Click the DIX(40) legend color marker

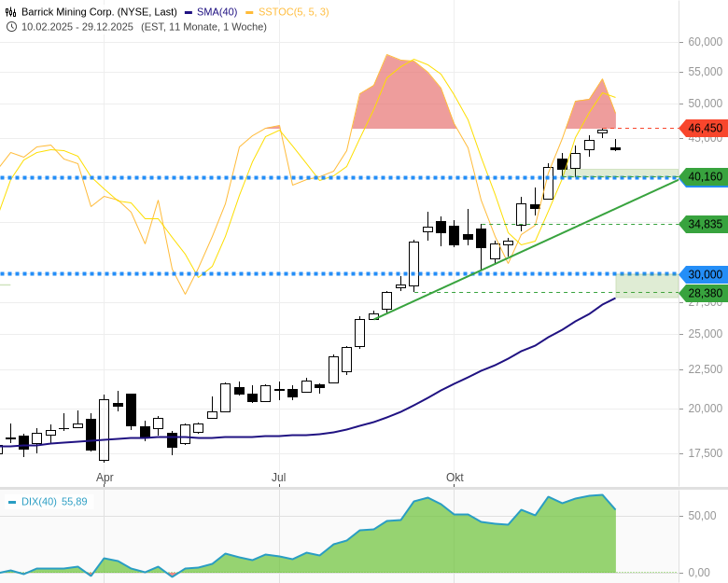(12, 502)
